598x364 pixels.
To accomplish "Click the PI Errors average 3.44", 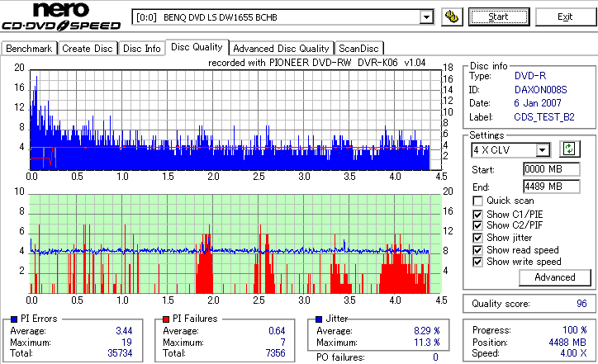I will pyautogui.click(x=124, y=330).
